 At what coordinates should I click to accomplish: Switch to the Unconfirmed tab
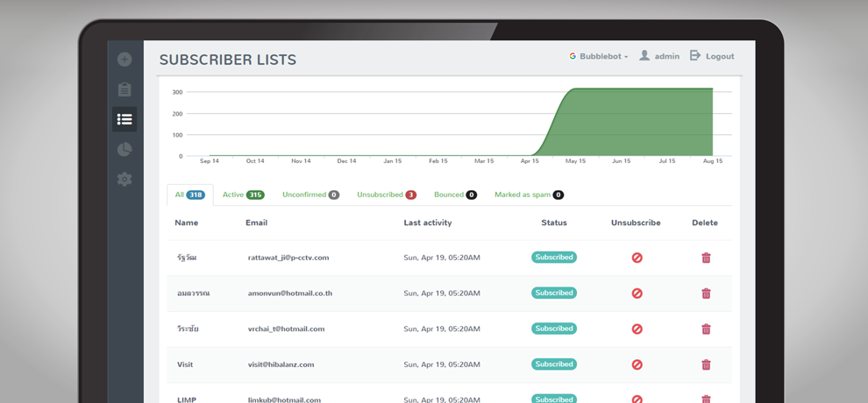[x=310, y=194]
